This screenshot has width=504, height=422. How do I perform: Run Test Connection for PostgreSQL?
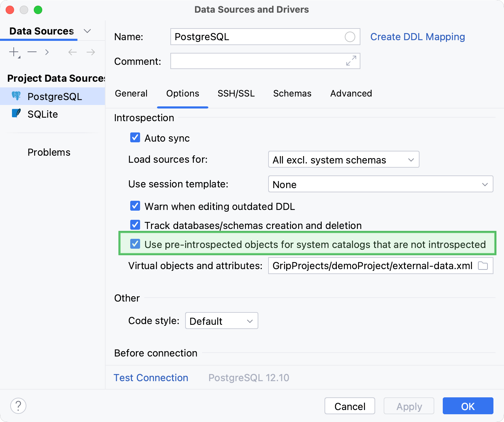pos(151,377)
